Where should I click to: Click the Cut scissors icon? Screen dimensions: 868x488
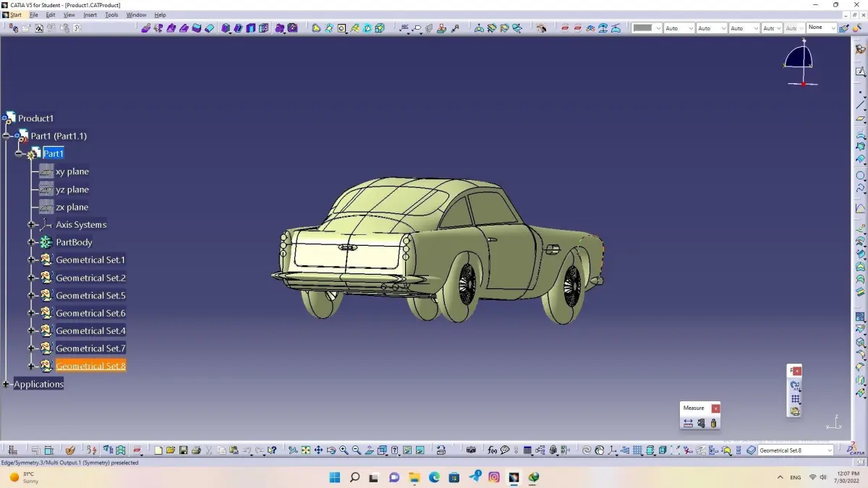point(209,450)
